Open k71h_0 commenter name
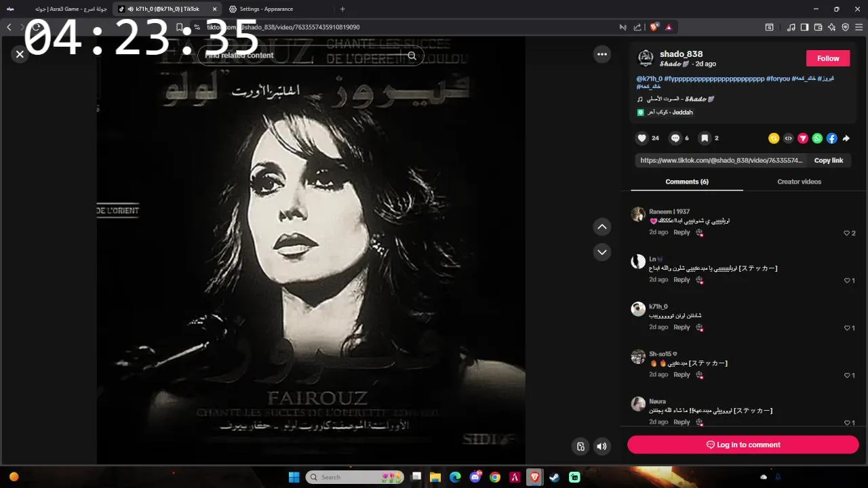This screenshot has height=488, width=868. 658,306
